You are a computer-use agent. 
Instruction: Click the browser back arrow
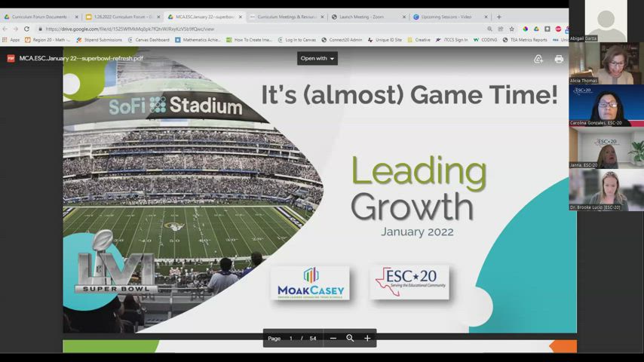(x=6, y=29)
